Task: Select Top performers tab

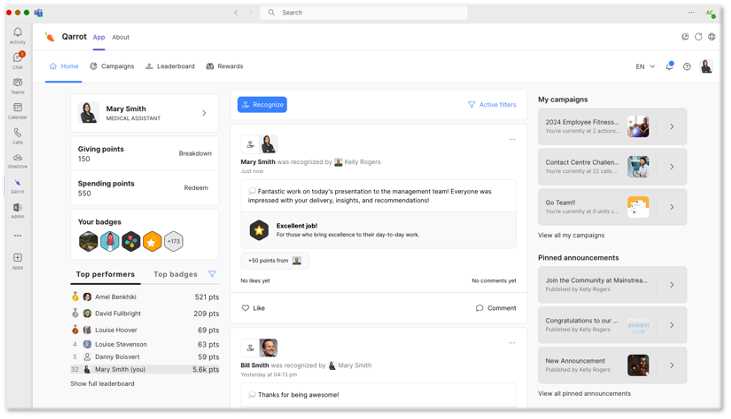Action: click(x=105, y=274)
